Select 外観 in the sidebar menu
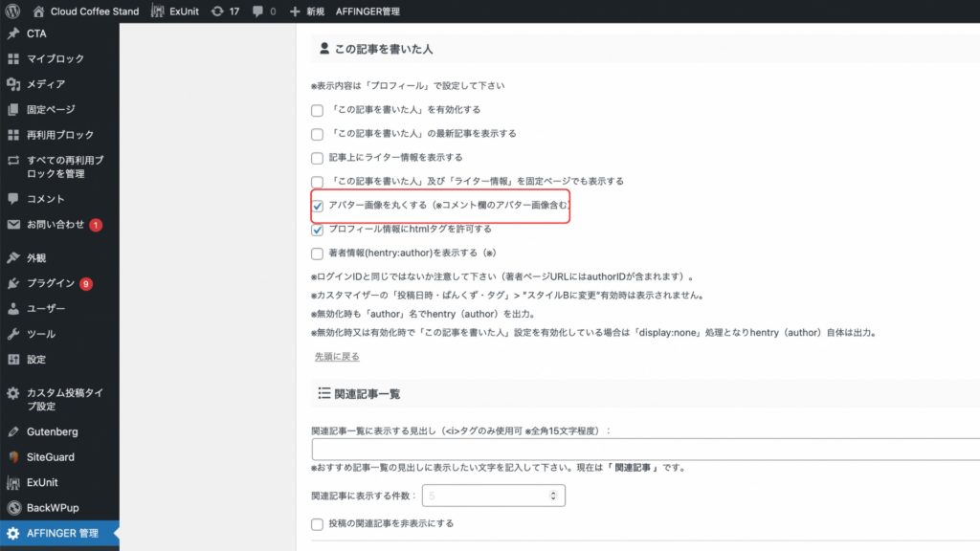Viewport: 980px width, 551px height. 36,258
